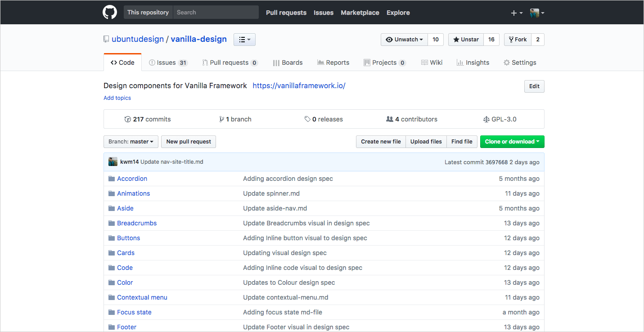Click the Breadcrumbs folder icon
The height and width of the screenshot is (332, 644).
pyautogui.click(x=112, y=223)
